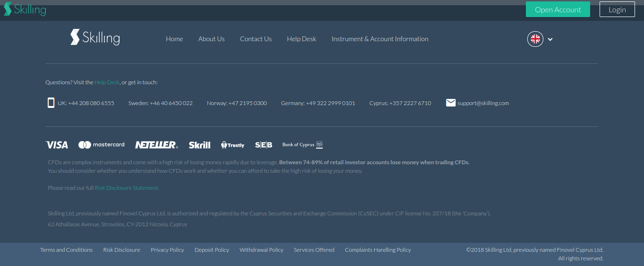
Task: Click the Germany phone number
Action: point(318,103)
